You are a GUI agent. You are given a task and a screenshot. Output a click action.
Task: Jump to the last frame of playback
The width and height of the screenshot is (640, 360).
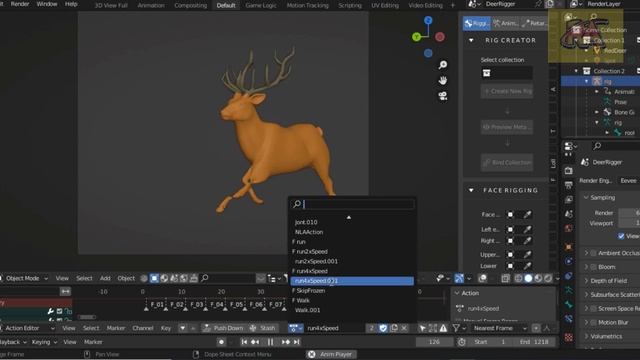297,342
